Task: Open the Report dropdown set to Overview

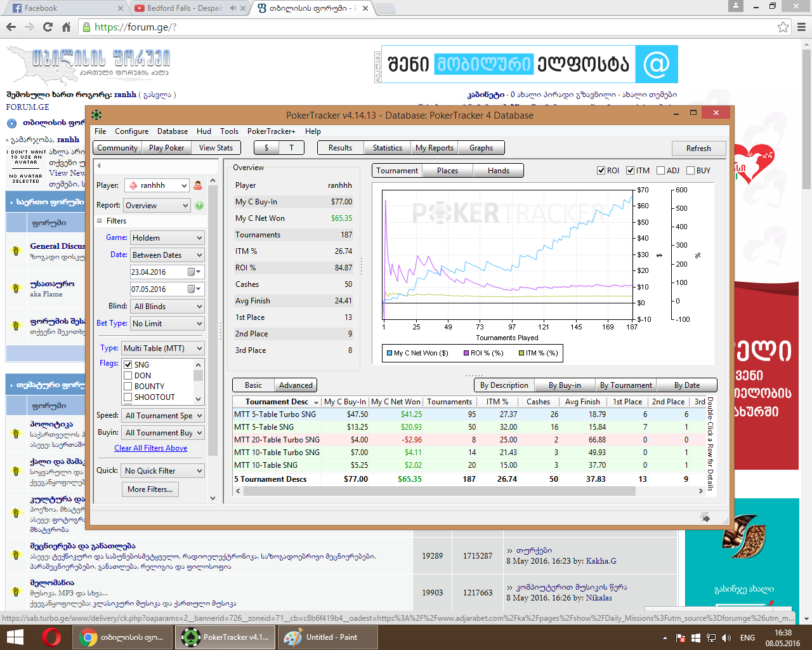Action: [157, 206]
